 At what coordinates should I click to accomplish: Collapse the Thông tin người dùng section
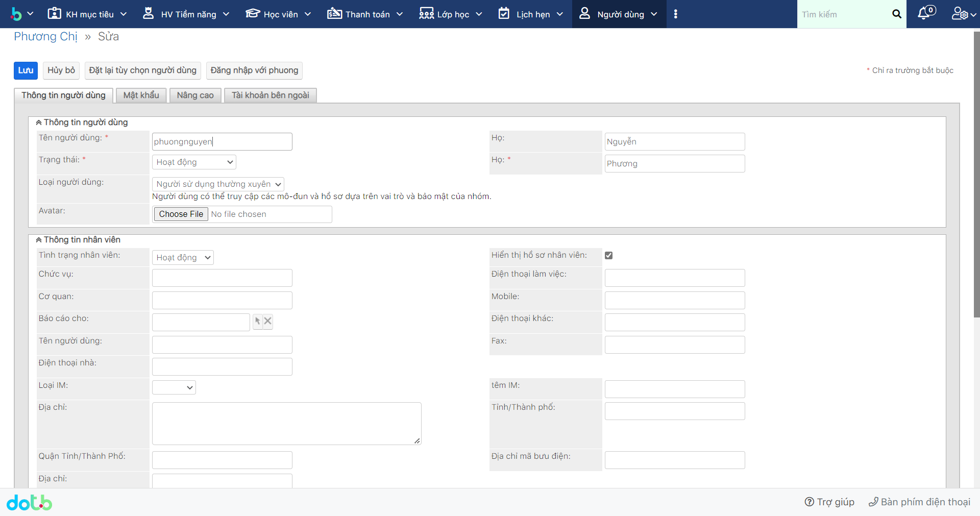point(39,122)
